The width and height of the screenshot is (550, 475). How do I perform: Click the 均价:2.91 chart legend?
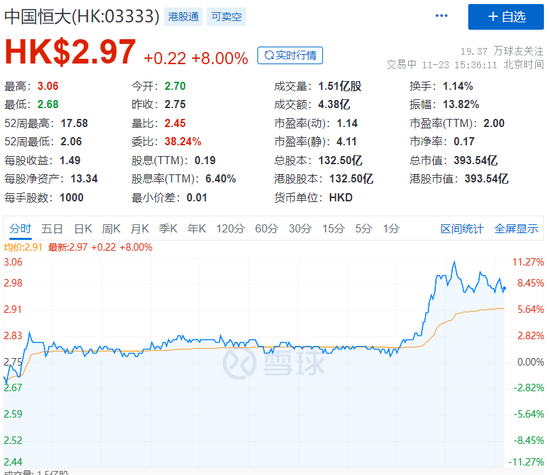[x=23, y=247]
